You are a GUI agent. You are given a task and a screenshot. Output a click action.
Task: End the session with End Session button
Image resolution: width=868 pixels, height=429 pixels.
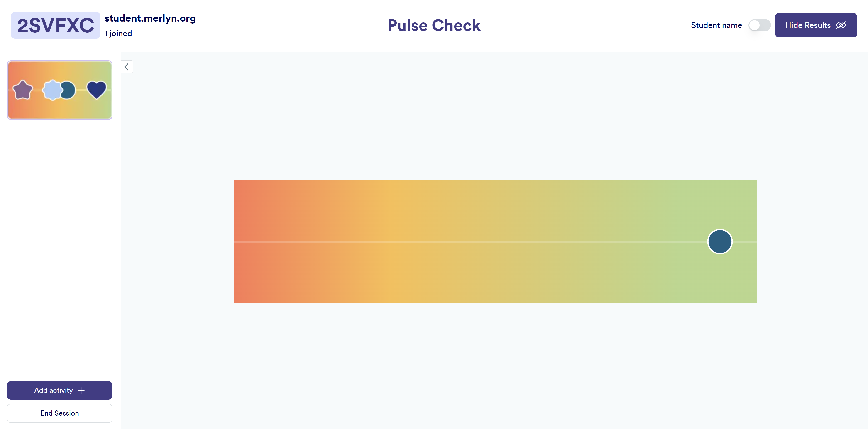(x=60, y=413)
